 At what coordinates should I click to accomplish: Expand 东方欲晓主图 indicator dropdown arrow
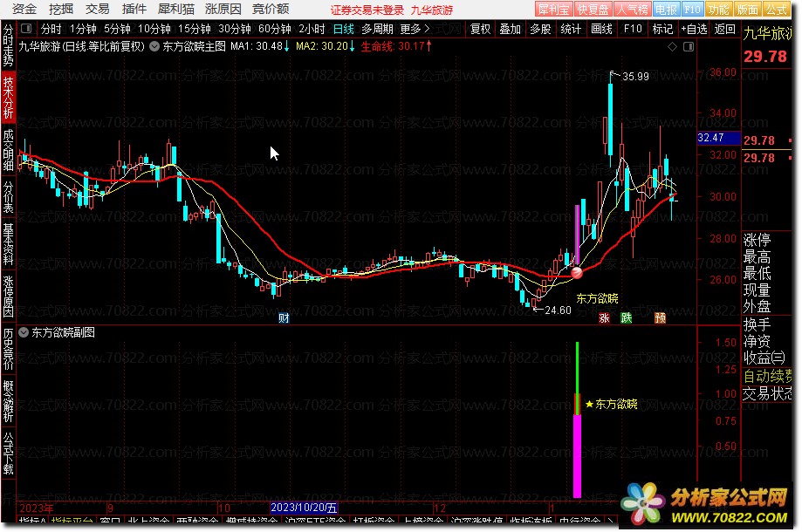154,46
